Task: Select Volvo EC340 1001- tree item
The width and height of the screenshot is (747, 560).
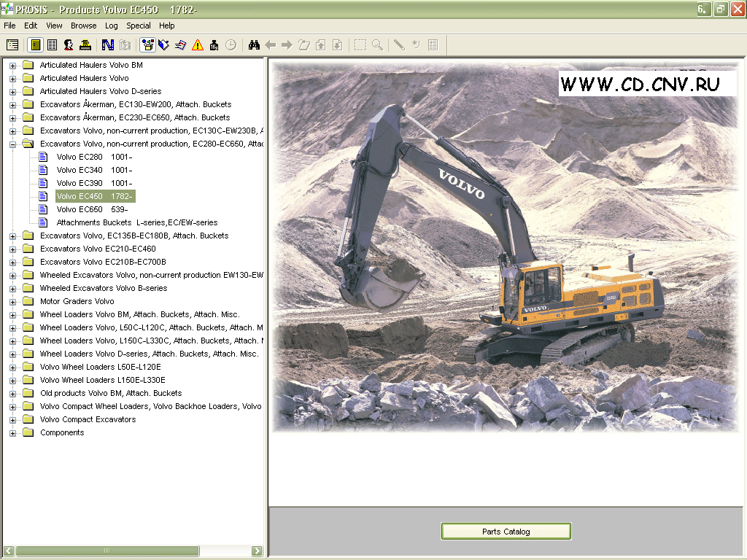Action: (94, 170)
